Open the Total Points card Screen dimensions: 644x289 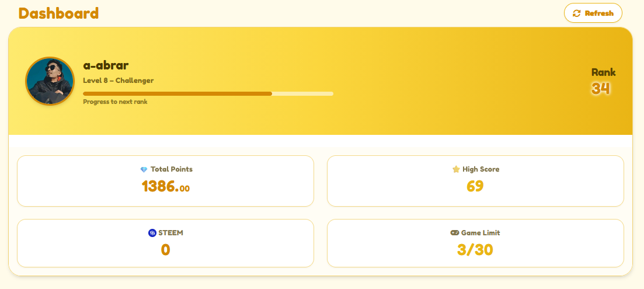[x=165, y=181]
